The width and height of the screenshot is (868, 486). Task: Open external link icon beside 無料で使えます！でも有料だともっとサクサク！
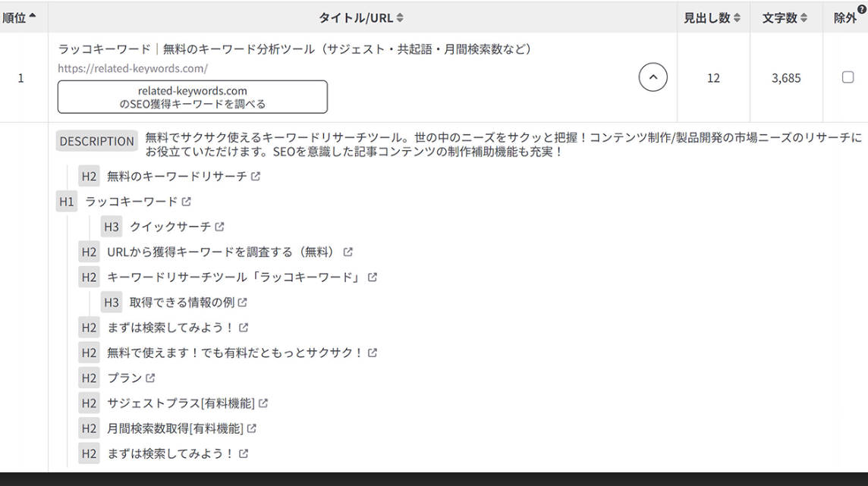point(372,353)
